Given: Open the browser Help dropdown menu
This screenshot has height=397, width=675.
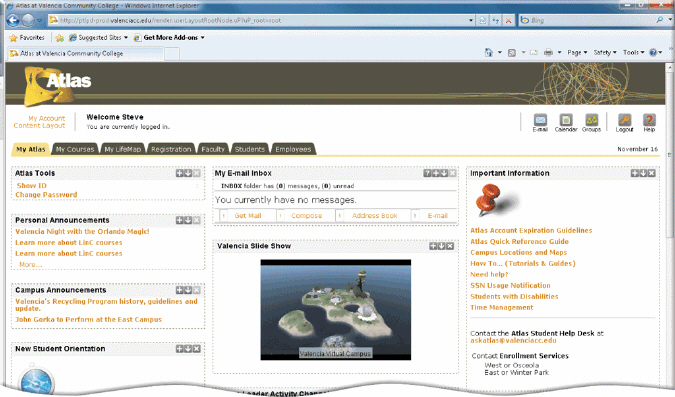Looking at the screenshot, I should tap(656, 53).
